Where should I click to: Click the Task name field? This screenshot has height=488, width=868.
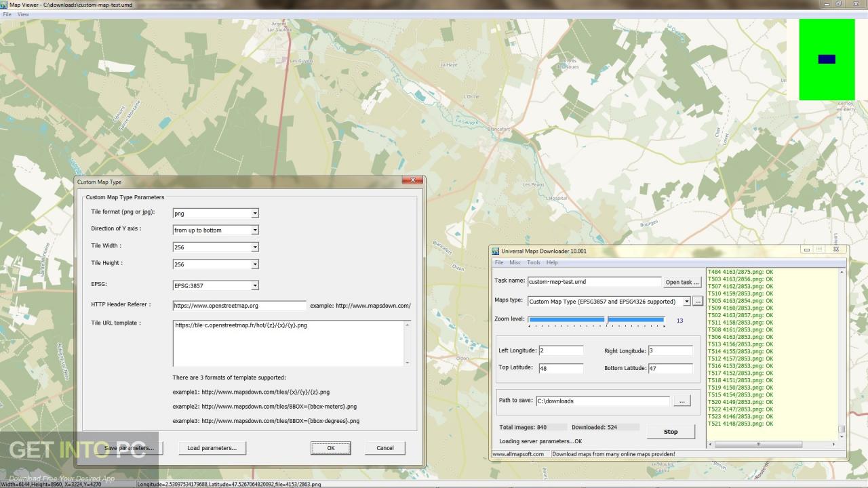pos(594,281)
